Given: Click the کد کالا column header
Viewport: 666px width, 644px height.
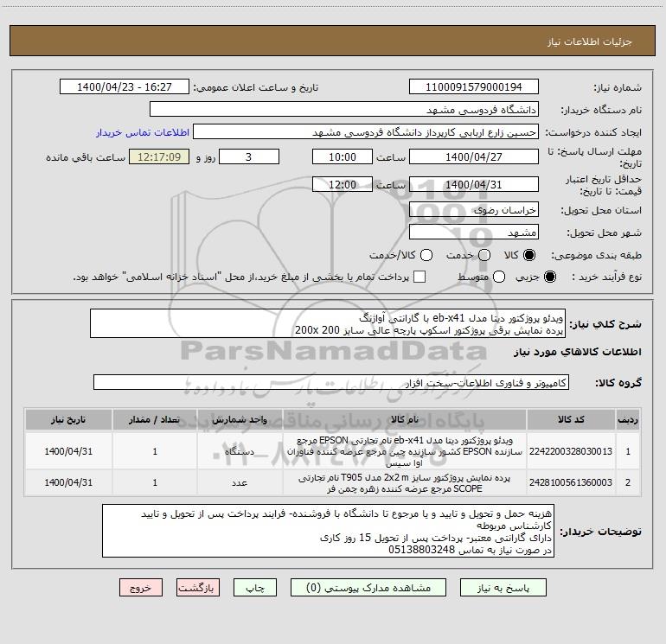Looking at the screenshot, I should click(571, 419).
